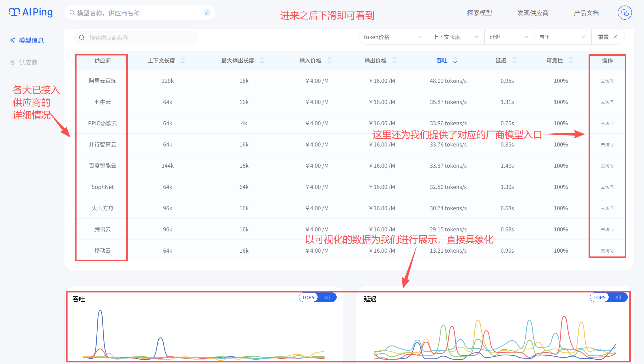Screen dimensions: 644x364
Task: Click the X icon next to 重置
Action: [x=615, y=37]
